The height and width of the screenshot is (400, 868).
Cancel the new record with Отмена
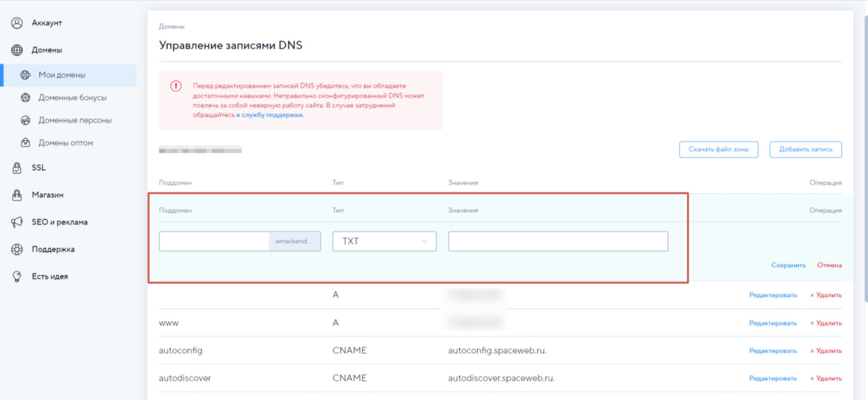829,265
